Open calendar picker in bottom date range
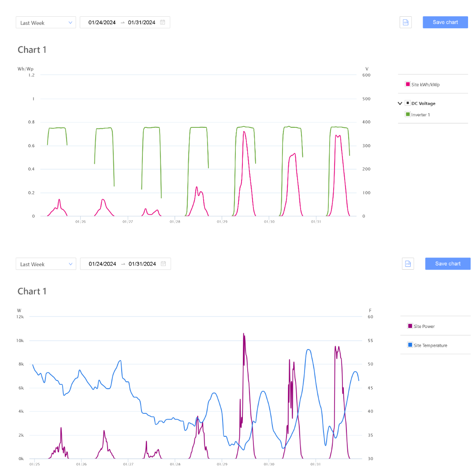476x476 pixels. [x=163, y=264]
